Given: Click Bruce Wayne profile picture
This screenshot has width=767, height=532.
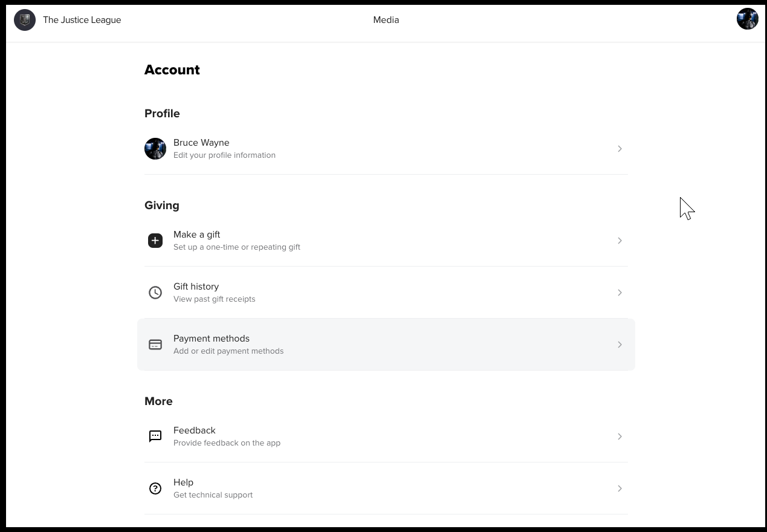Looking at the screenshot, I should tap(155, 149).
